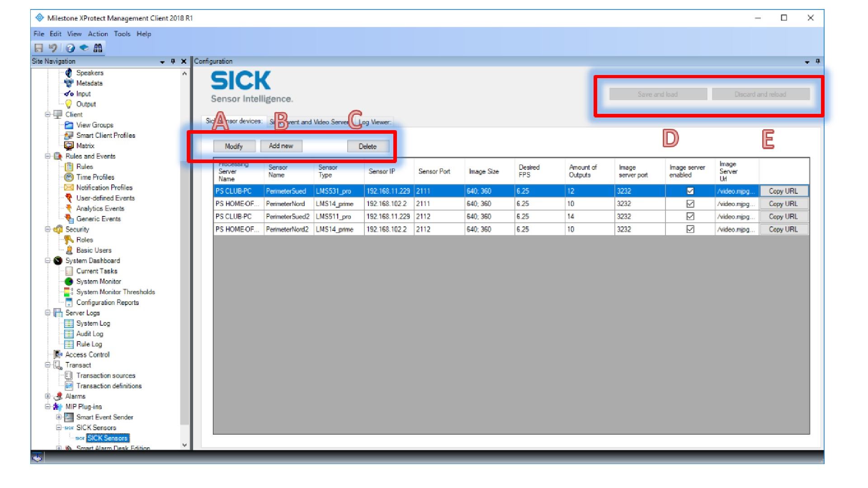Collapse the Server Logs node
Screen dimensions: 868x488
47,313
